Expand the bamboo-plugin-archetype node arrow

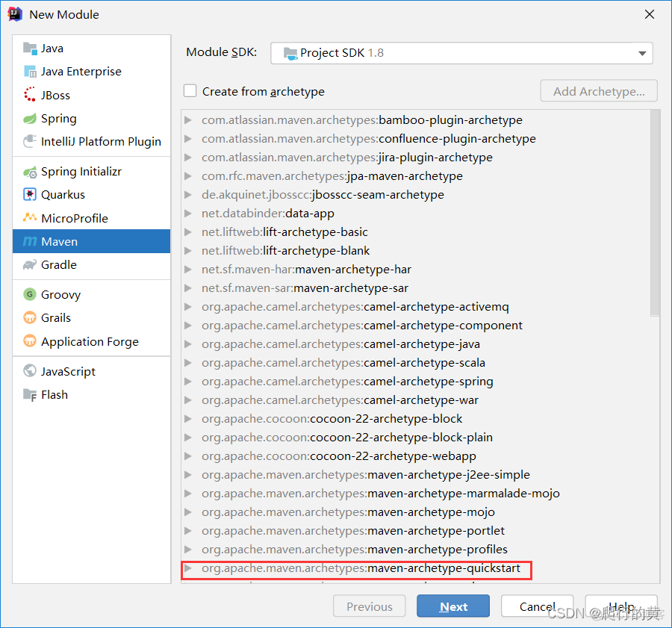tap(188, 120)
